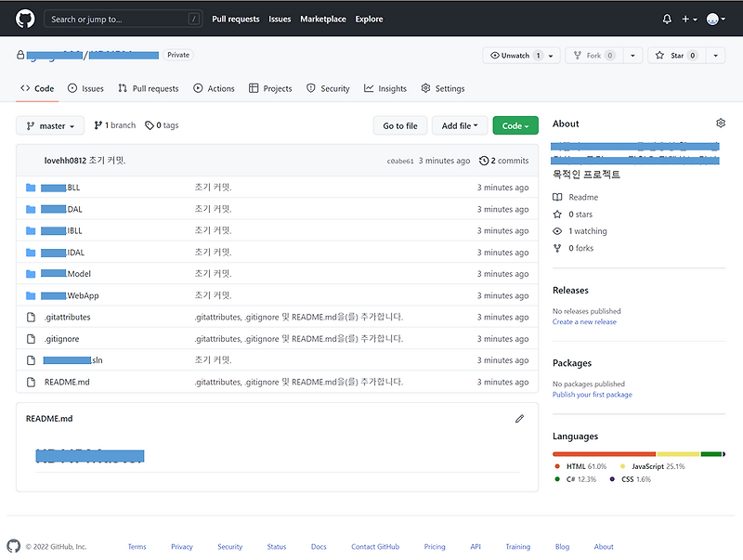
Task: Expand the Add file dropdown
Action: 459,124
